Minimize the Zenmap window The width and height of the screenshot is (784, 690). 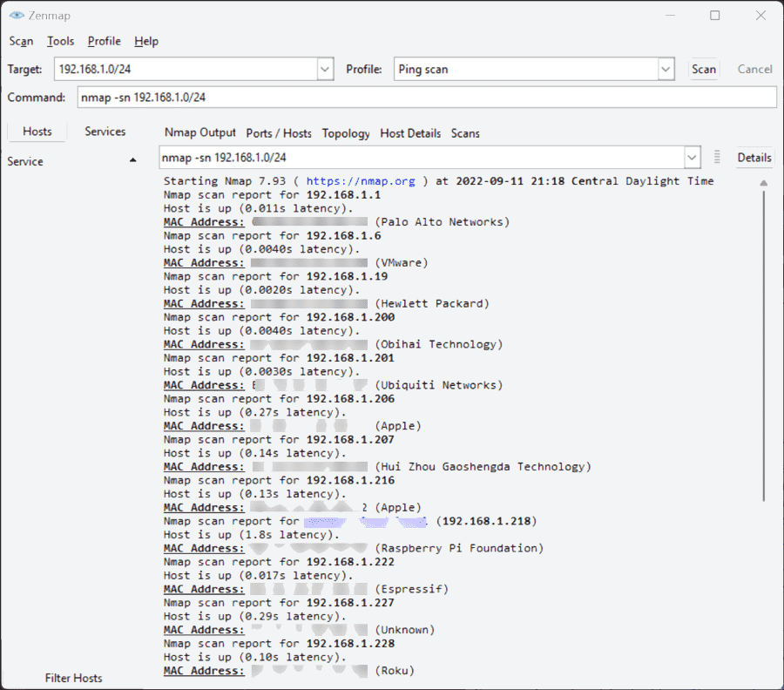click(x=671, y=16)
